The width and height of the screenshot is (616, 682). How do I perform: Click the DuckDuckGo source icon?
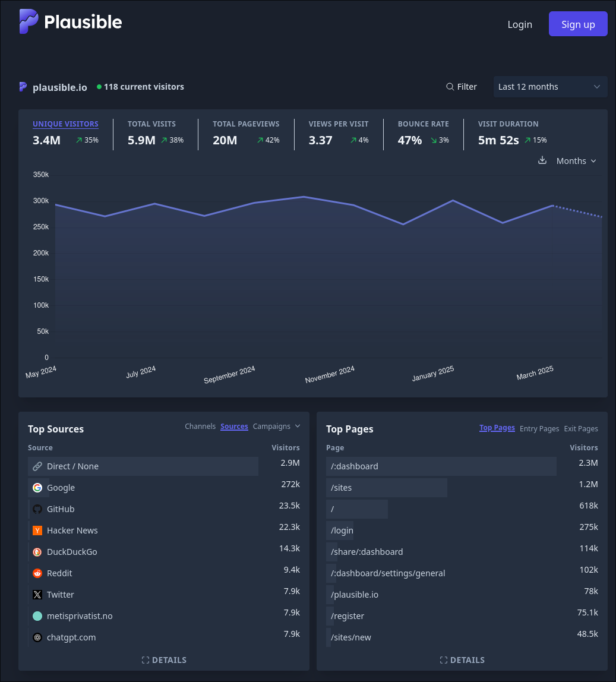[37, 551]
